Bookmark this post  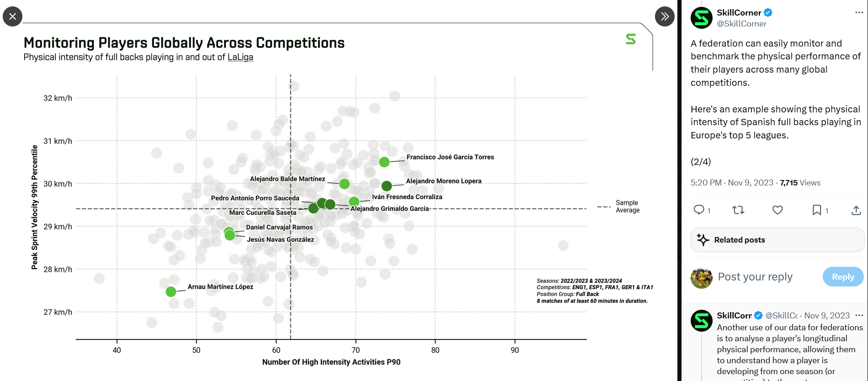click(x=817, y=210)
